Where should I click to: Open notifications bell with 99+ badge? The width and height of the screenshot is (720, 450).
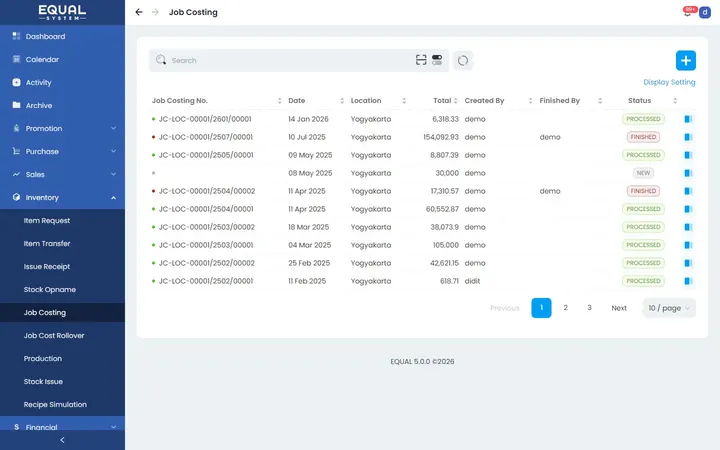point(688,12)
